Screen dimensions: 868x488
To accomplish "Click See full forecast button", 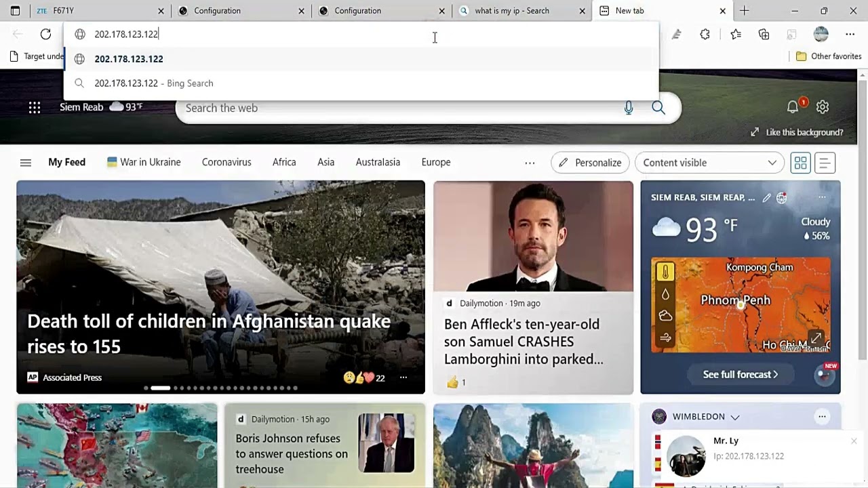I will point(741,374).
